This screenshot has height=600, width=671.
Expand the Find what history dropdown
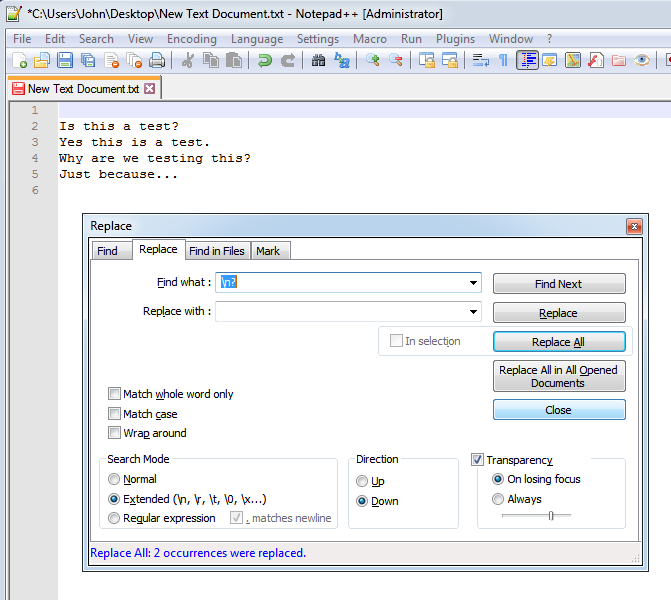[x=473, y=282]
